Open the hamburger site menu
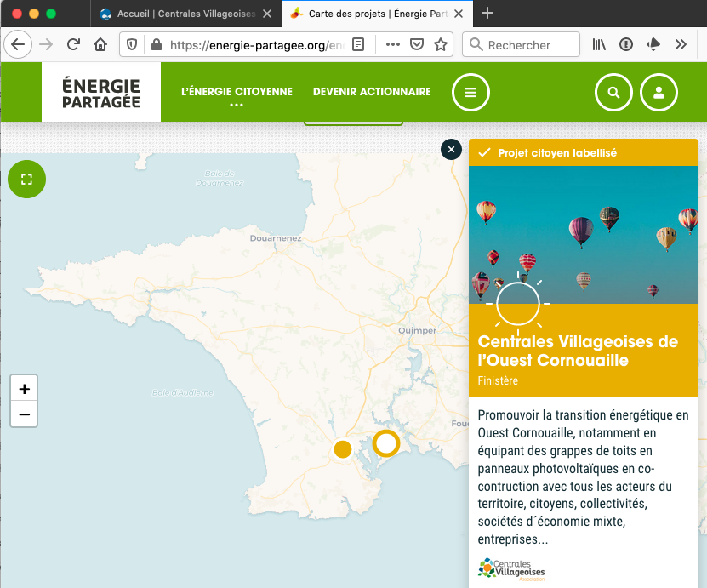 (x=470, y=92)
